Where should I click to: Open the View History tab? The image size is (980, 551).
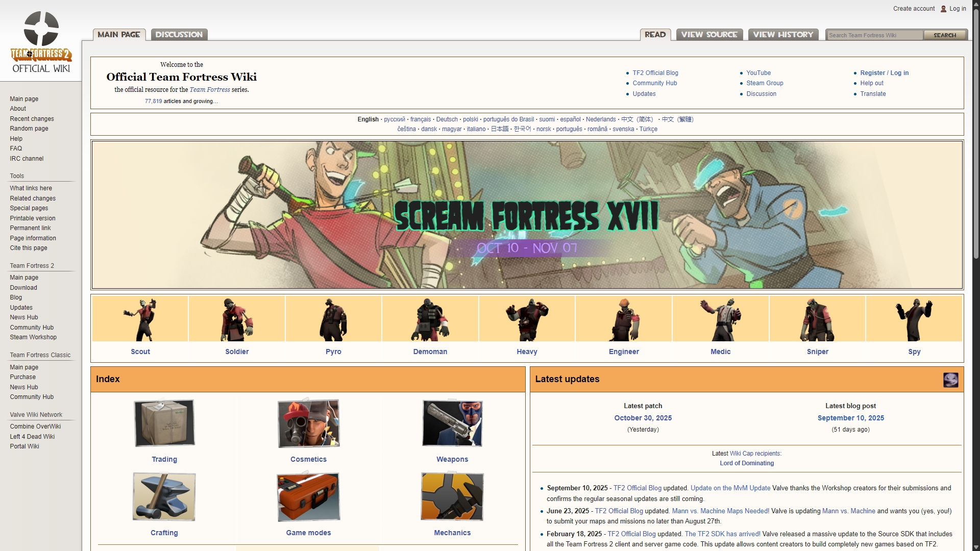pos(783,35)
